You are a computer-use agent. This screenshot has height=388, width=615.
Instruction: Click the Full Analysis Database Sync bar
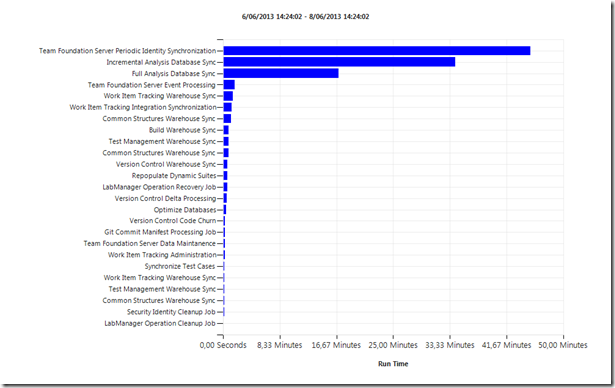[x=281, y=73]
